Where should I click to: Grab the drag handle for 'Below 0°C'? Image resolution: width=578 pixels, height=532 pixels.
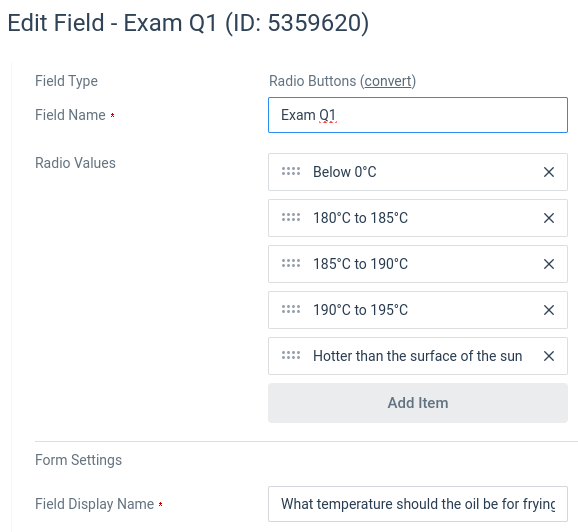coord(291,171)
